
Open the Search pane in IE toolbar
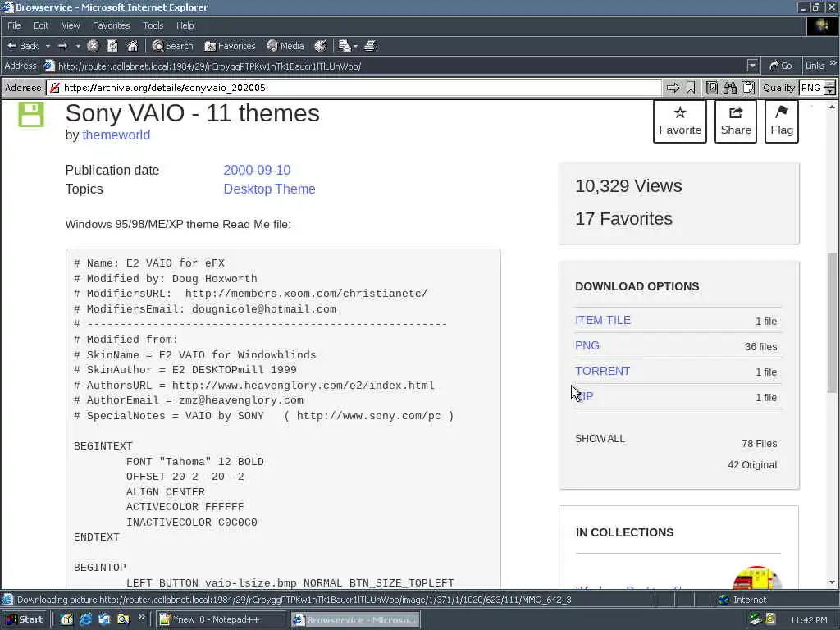click(172, 46)
